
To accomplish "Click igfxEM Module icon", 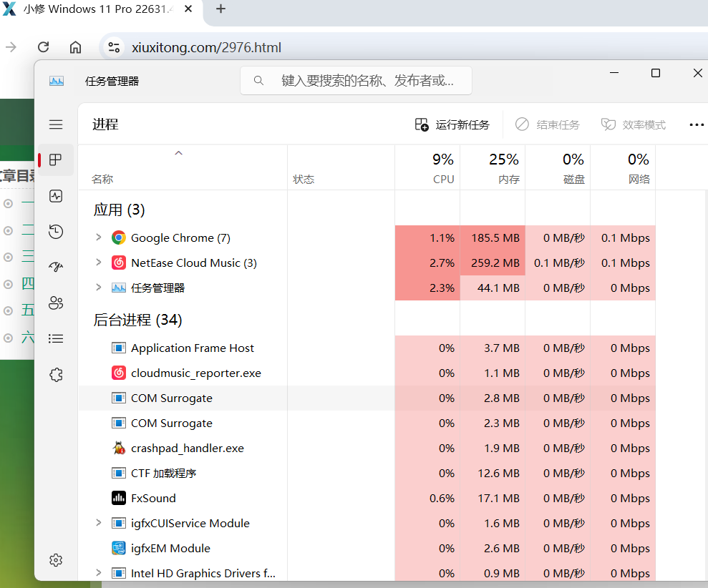I will tap(118, 548).
